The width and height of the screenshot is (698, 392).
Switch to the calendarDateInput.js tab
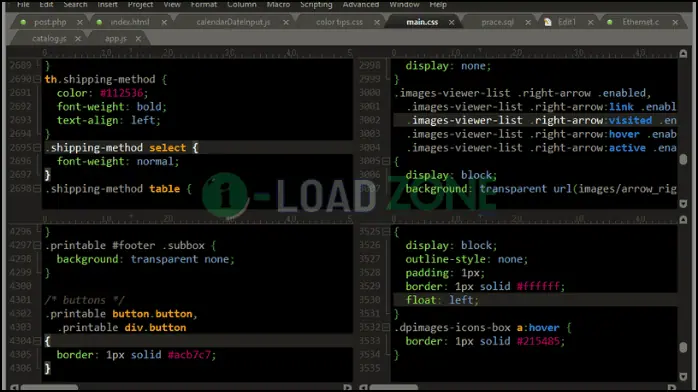[x=233, y=22]
